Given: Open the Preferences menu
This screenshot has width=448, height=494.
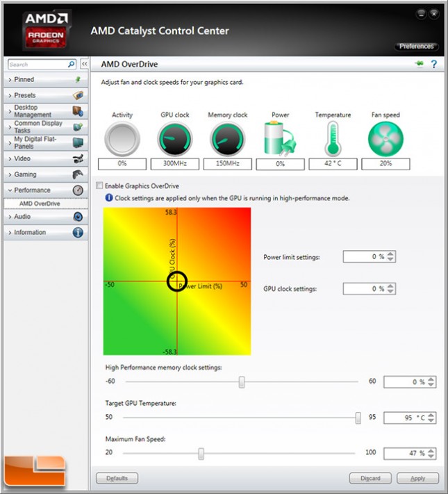Looking at the screenshot, I should click(416, 47).
